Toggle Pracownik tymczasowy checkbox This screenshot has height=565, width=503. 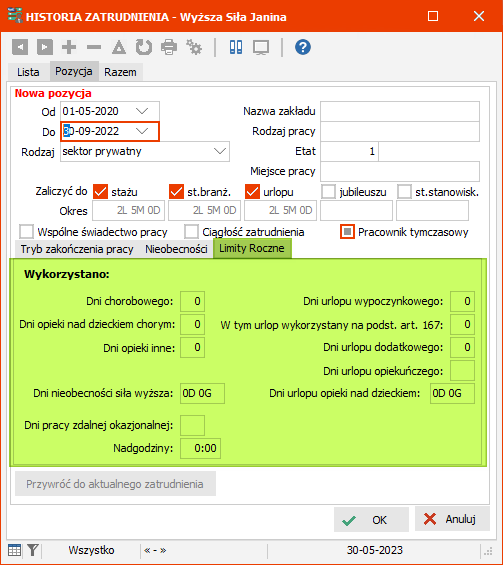(347, 232)
